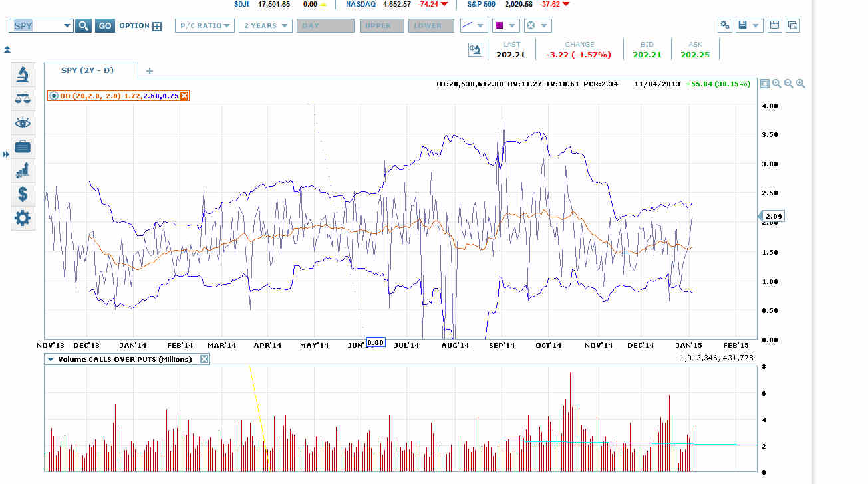This screenshot has width=868, height=484.
Task: Select the SPY (2Y - D) tab
Action: click(x=91, y=70)
